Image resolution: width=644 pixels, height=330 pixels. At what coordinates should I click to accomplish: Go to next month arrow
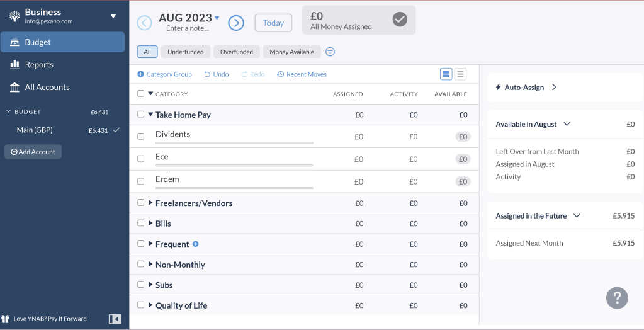pyautogui.click(x=236, y=23)
